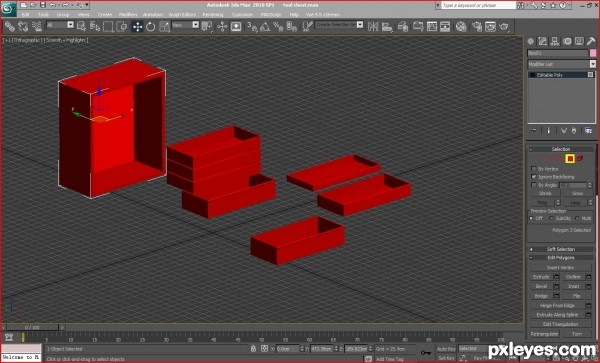Screen dimensions: 600x363
Task: Open the Modifiers menu
Action: pyautogui.click(x=128, y=15)
